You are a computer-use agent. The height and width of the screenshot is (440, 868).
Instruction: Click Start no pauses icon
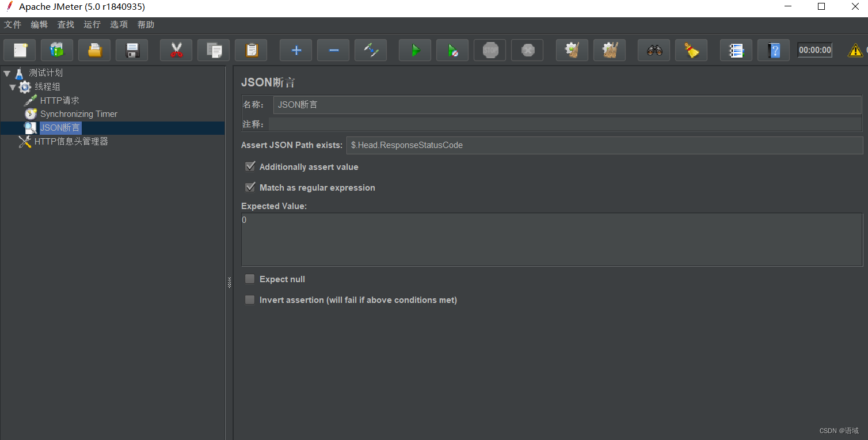[x=452, y=50]
